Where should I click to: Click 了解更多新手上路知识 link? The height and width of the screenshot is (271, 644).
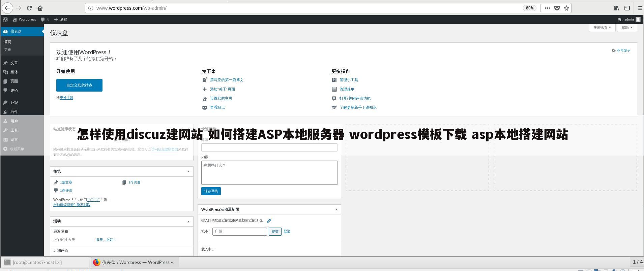(358, 107)
